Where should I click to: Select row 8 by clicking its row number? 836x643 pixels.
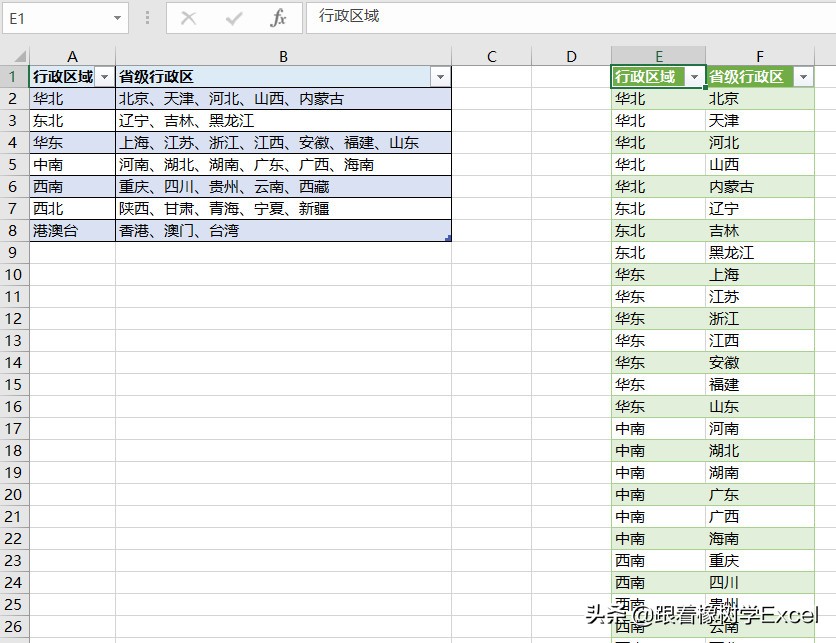(x=14, y=230)
